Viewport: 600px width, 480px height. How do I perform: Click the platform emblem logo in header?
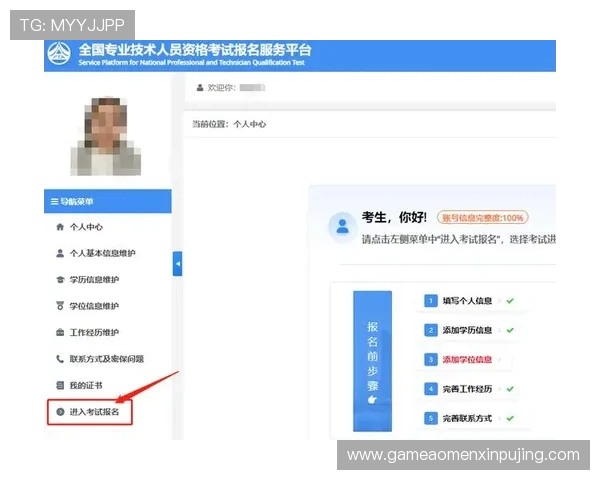tap(59, 53)
